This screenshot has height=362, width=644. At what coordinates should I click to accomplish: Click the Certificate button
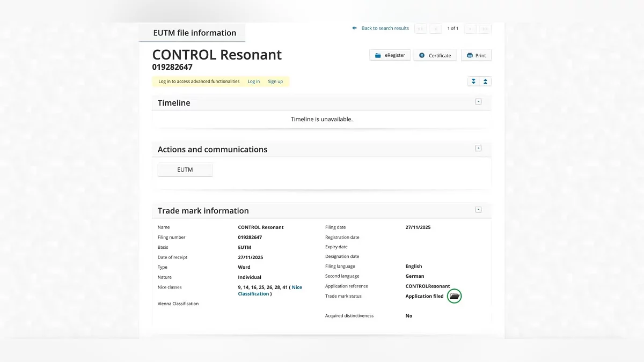pos(435,55)
